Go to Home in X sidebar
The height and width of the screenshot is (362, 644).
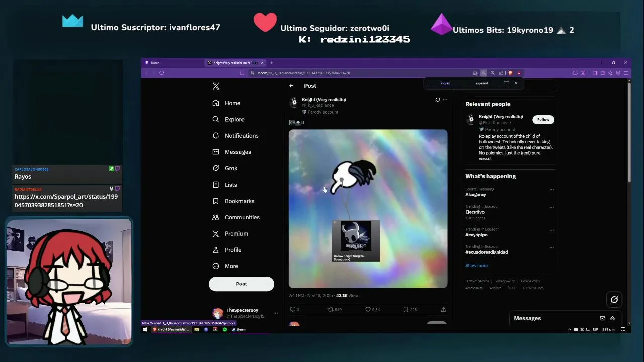pyautogui.click(x=226, y=103)
